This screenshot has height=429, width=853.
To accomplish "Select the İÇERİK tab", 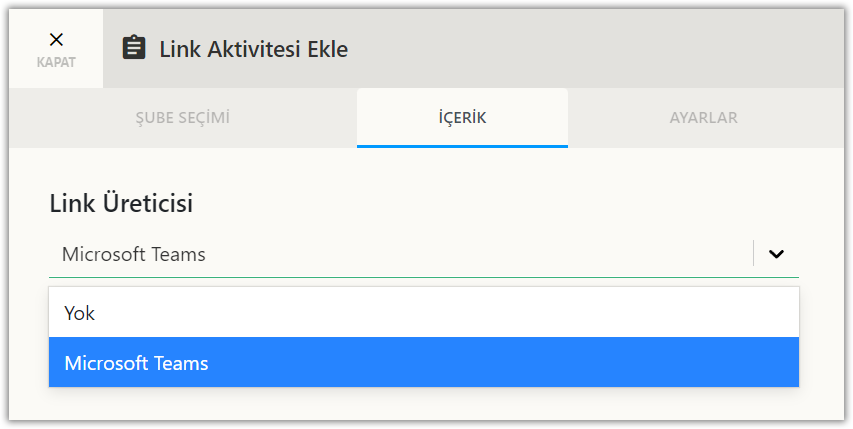I will (x=462, y=118).
